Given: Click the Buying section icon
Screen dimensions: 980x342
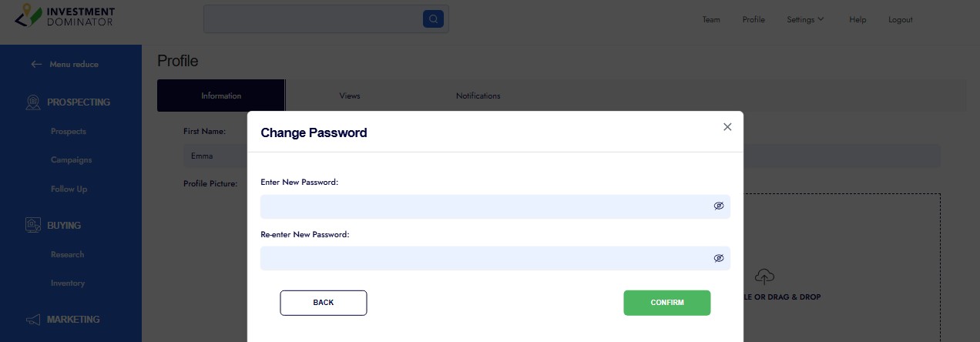Looking at the screenshot, I should coord(33,226).
